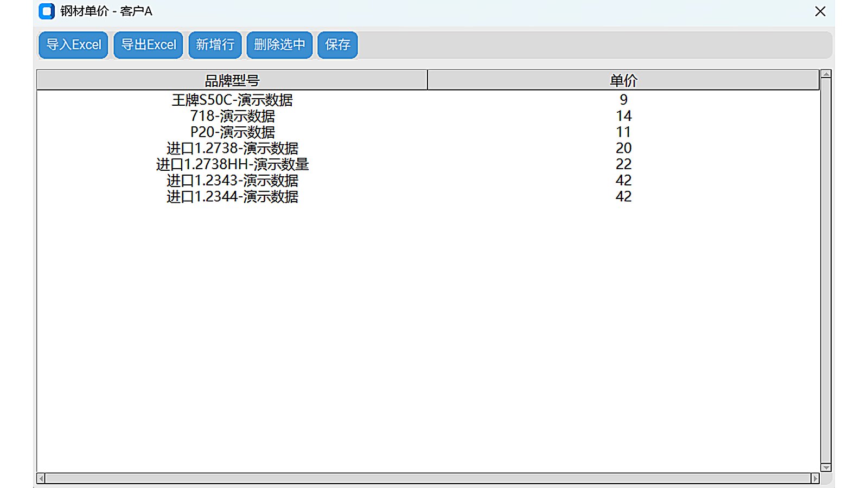Viewport: 868px width, 488px height.
Task: Click the app icon in title bar
Action: [47, 11]
